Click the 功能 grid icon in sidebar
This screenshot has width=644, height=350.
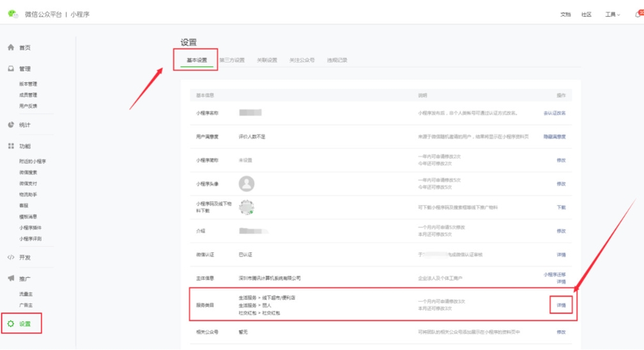(11, 146)
